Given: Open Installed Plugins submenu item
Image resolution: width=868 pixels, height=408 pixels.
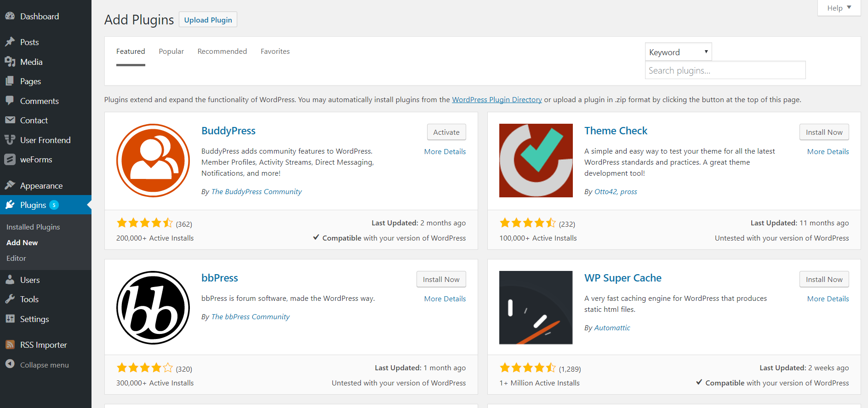Looking at the screenshot, I should [x=33, y=227].
